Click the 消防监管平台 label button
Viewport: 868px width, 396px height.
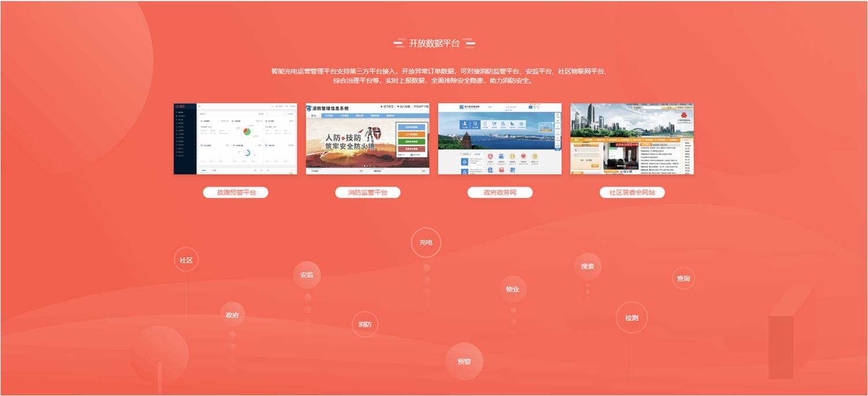(x=368, y=192)
